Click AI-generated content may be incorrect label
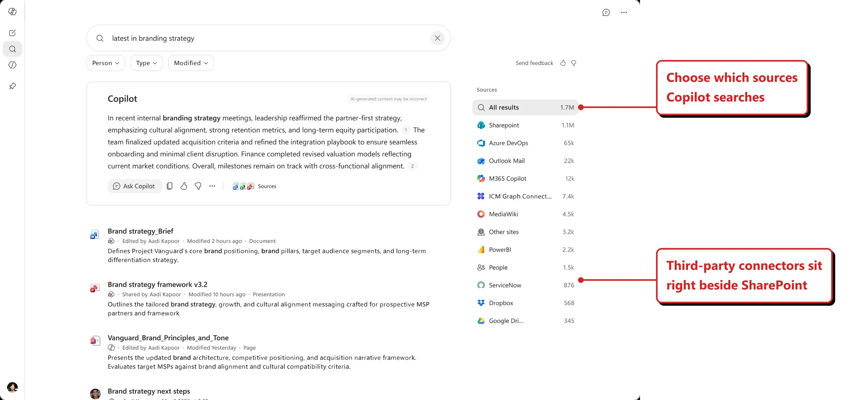Screen dimensions: 868x400 (388, 99)
